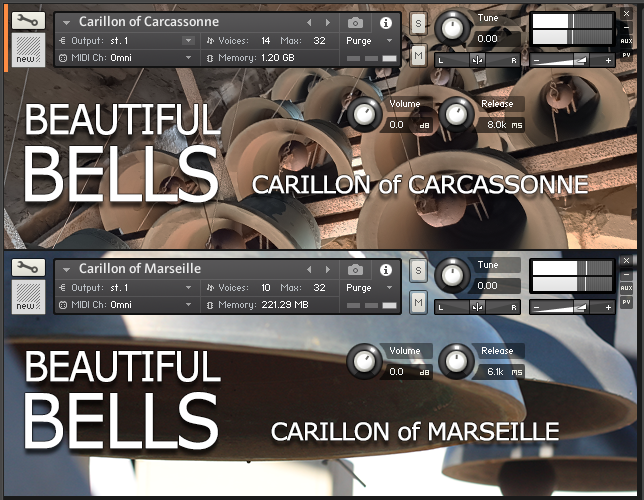
Task: Select next preset arrow for Carcassonne instrument
Action: [326, 22]
